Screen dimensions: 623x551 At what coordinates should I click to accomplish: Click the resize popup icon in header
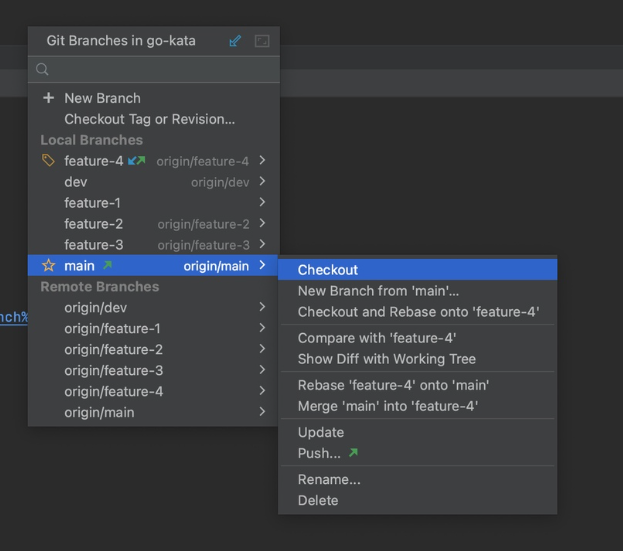[x=262, y=41]
